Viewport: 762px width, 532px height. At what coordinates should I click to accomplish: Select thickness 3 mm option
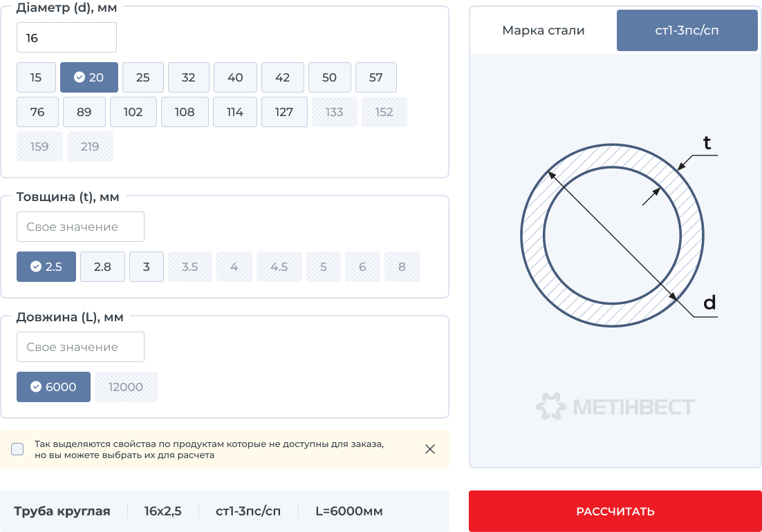tap(146, 267)
